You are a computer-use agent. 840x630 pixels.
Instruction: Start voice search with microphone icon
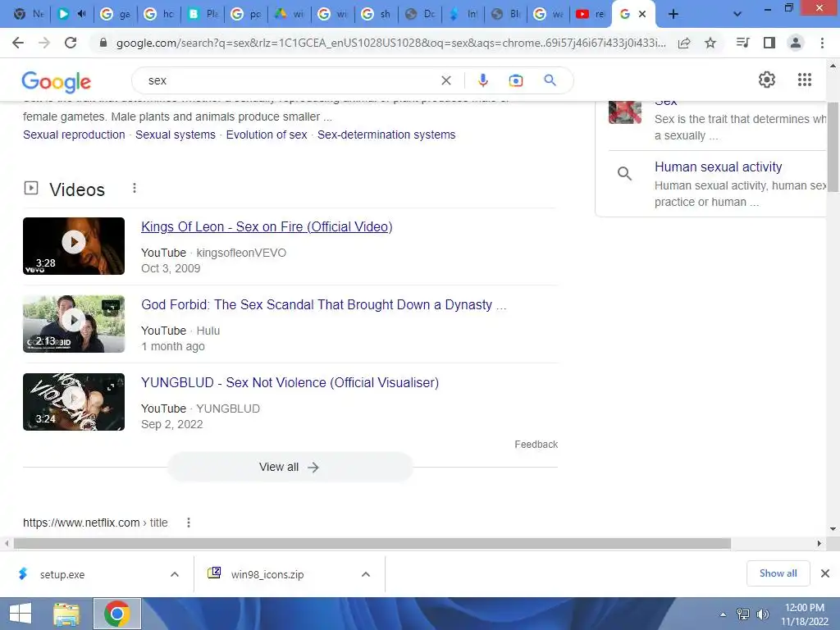[482, 80]
